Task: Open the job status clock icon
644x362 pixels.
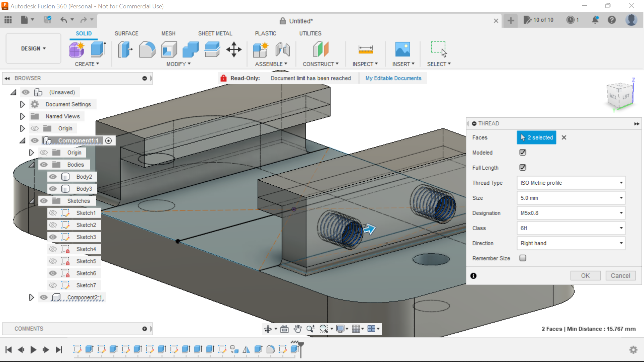Action: coord(570,20)
